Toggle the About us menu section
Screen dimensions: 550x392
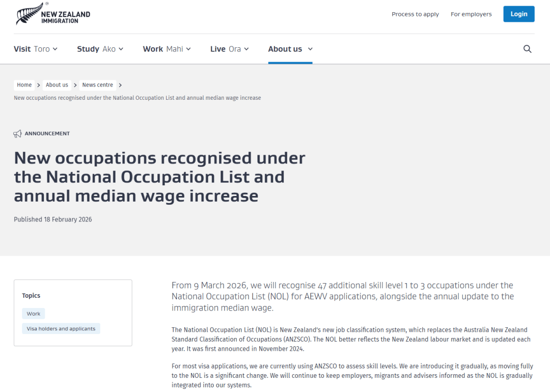click(290, 49)
